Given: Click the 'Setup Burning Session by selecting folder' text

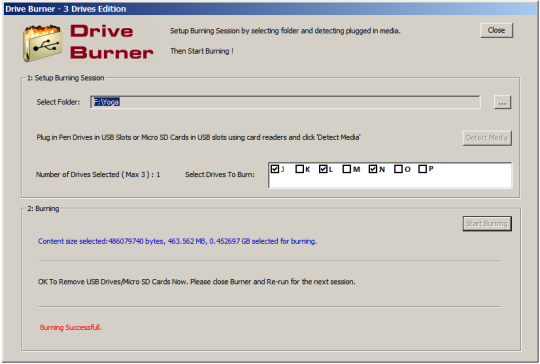Looking at the screenshot, I should point(285,31).
